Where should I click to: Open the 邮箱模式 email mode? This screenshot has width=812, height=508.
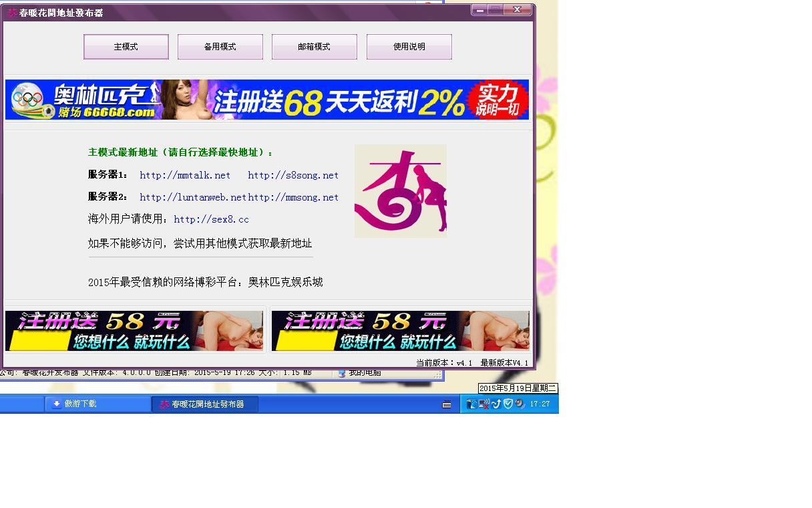click(x=314, y=47)
